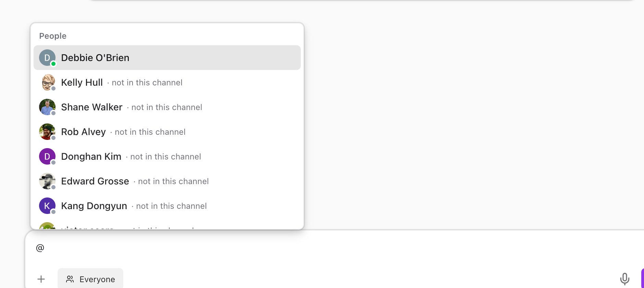Screen dimensions: 644x288
Task: Click Shane Walker's profile photo
Action: [x=47, y=107]
